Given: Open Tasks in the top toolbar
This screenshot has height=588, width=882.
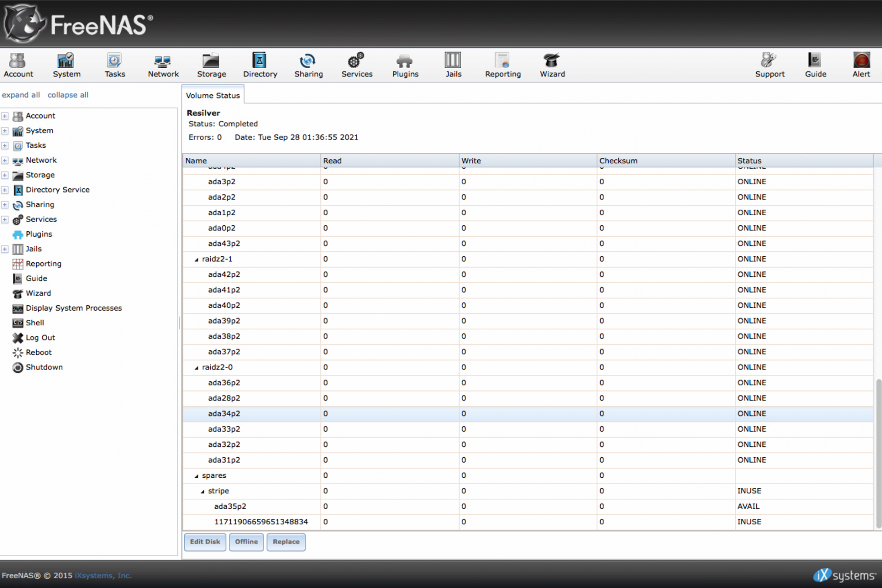Looking at the screenshot, I should [115, 65].
